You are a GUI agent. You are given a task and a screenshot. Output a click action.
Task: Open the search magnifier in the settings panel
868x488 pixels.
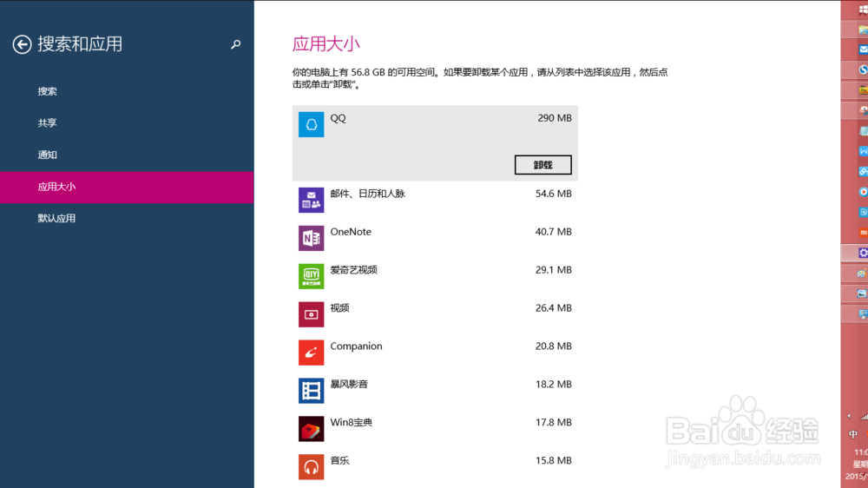click(x=236, y=44)
